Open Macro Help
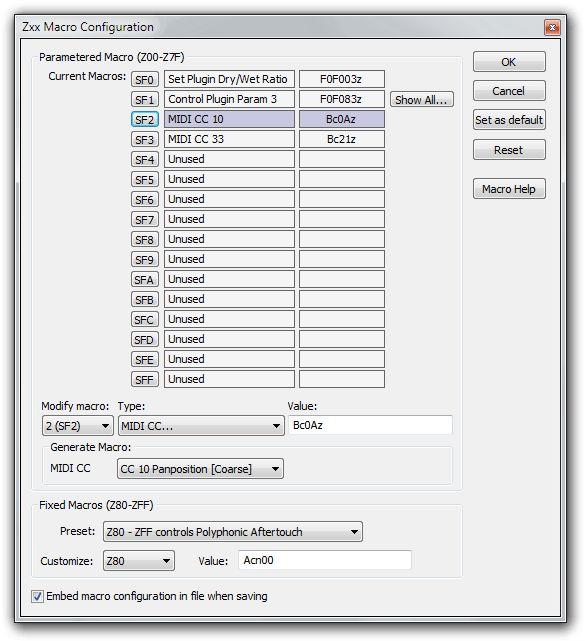The width and height of the screenshot is (585, 641). [509, 189]
